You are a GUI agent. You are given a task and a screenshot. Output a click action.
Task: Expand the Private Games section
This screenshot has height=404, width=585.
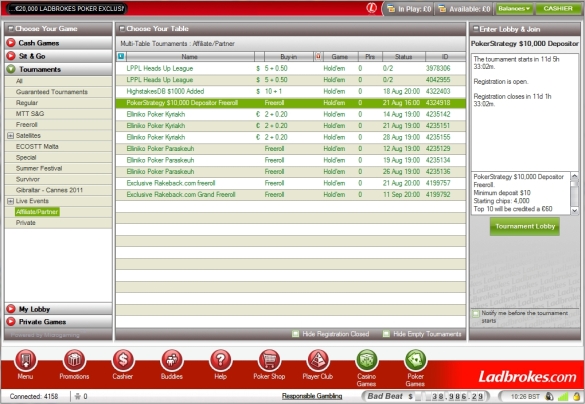click(x=58, y=322)
